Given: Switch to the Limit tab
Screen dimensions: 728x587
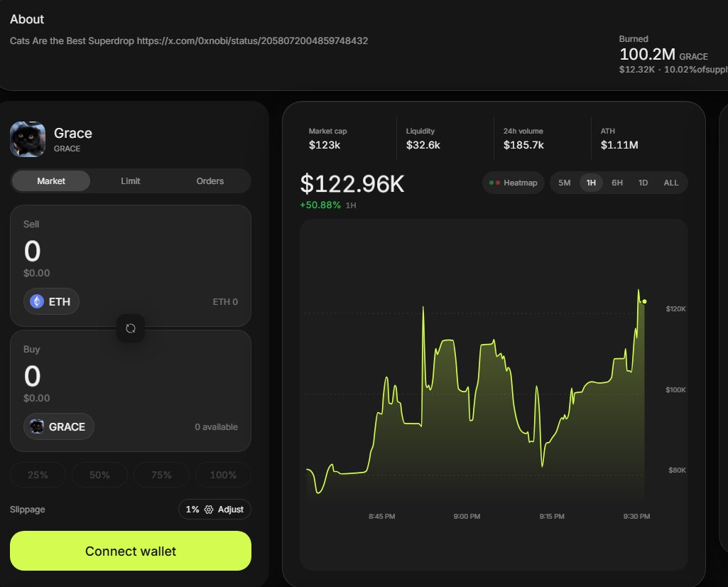Looking at the screenshot, I should pos(131,181).
